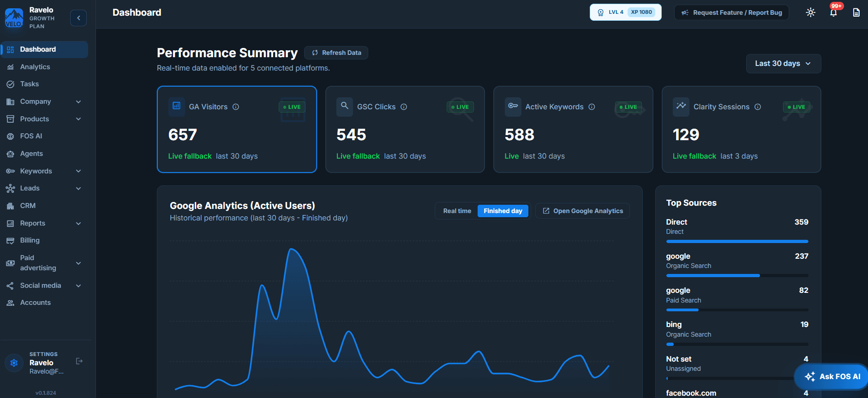
Task: Click the GA Visitors chart icon
Action: pos(176,106)
